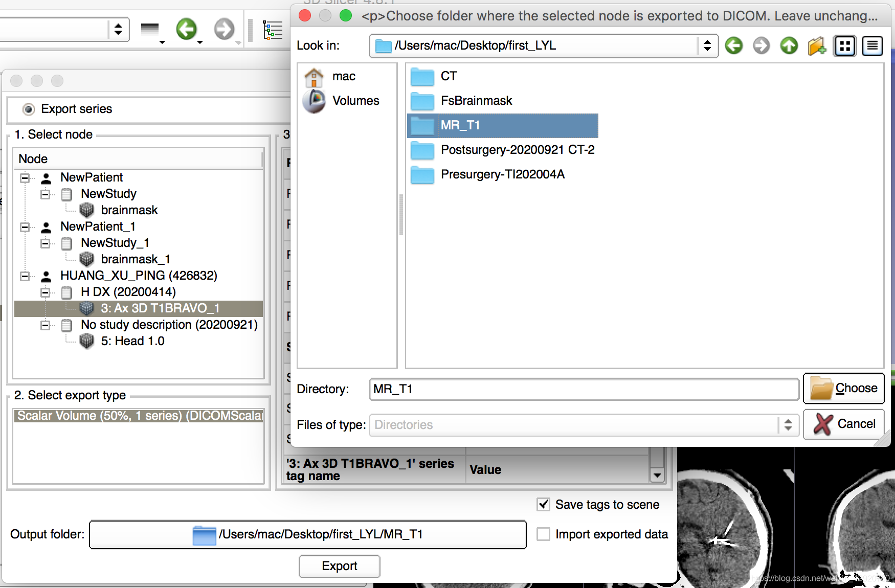Click subject hierarchy tree toolbar icon
This screenshot has height=588, width=895.
point(273,30)
